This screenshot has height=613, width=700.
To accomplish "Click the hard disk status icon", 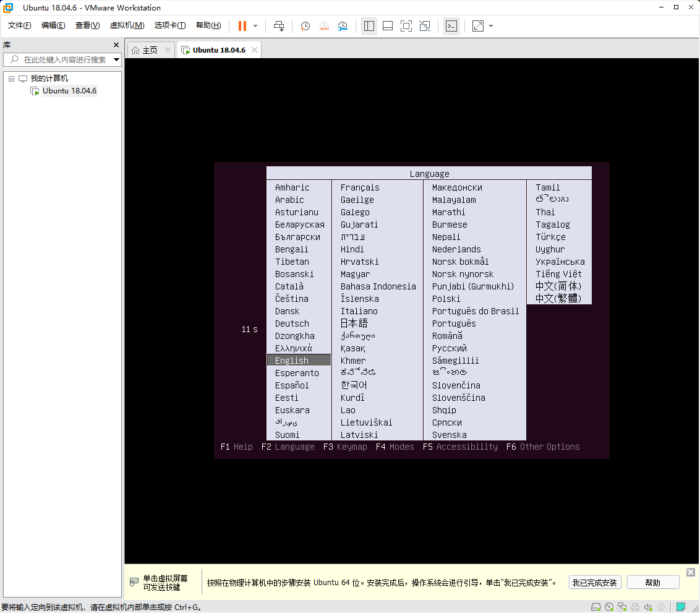I will pos(595,607).
